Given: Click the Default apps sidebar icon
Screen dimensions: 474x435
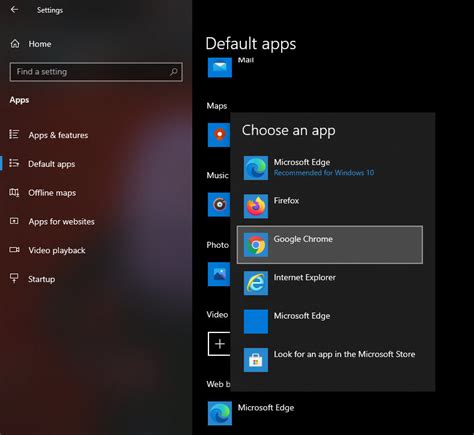Looking at the screenshot, I should click(14, 163).
